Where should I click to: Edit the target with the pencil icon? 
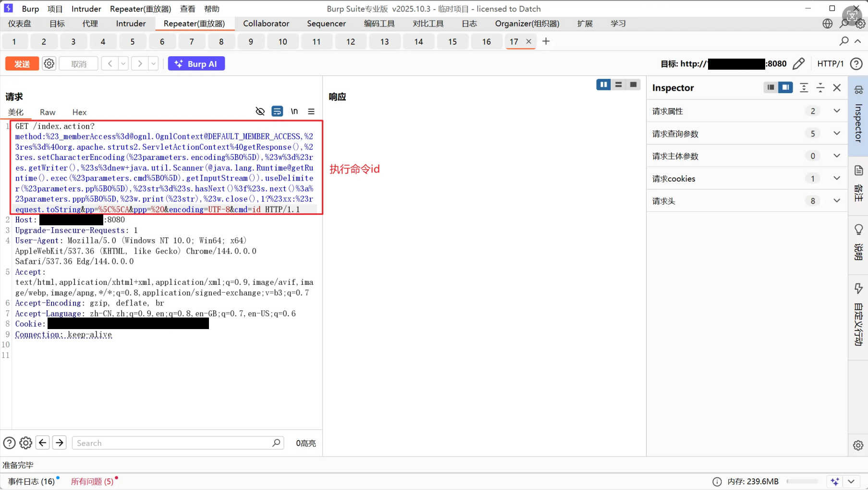(798, 64)
